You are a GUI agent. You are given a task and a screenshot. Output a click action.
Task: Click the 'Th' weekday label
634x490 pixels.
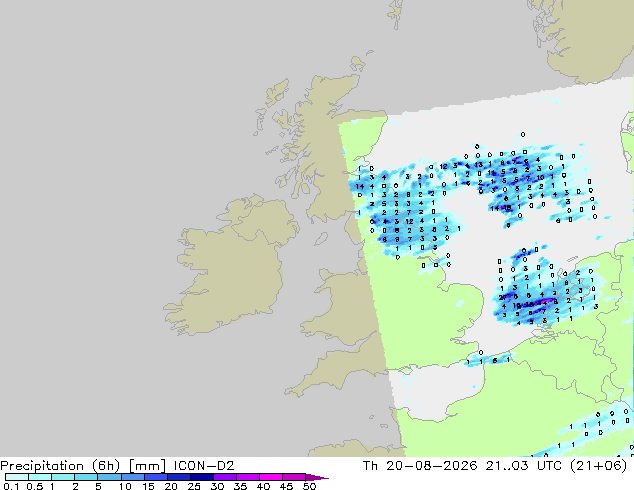point(370,466)
